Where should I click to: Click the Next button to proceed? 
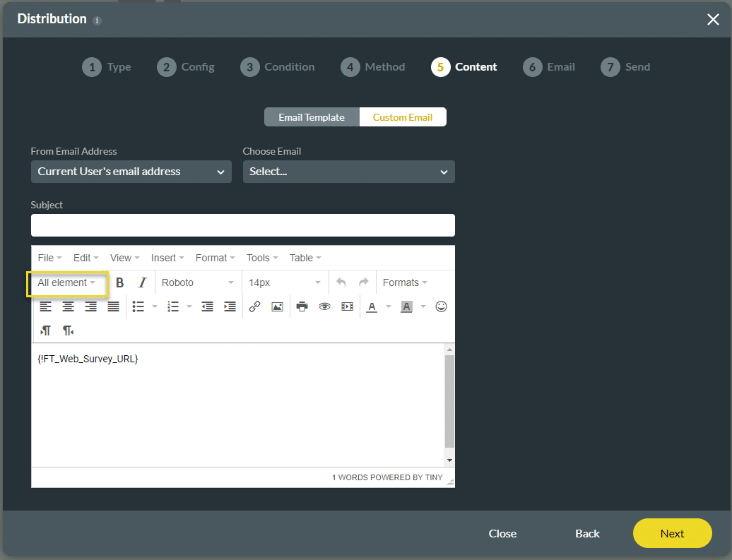point(672,533)
